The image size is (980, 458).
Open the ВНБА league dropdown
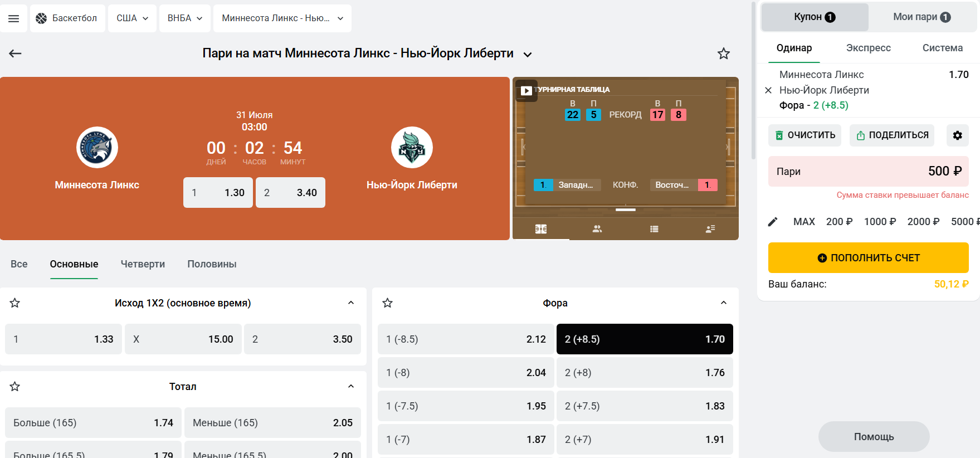click(185, 18)
